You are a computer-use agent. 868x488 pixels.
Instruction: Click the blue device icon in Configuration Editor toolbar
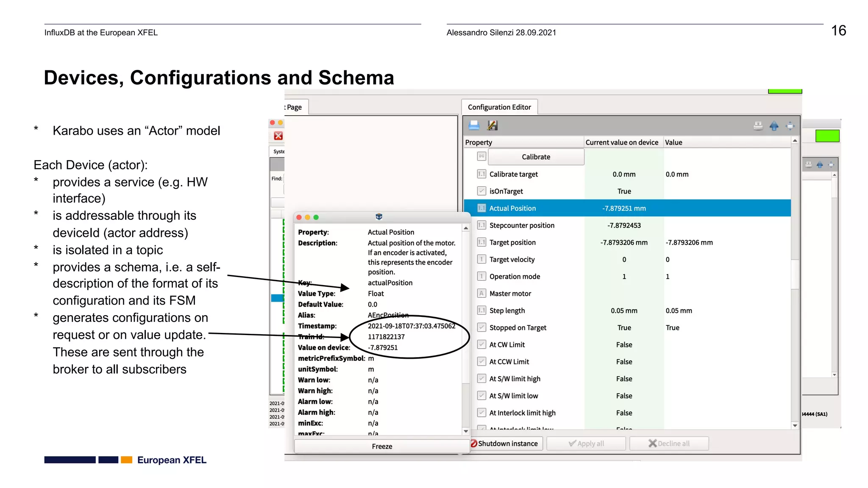[x=474, y=125]
